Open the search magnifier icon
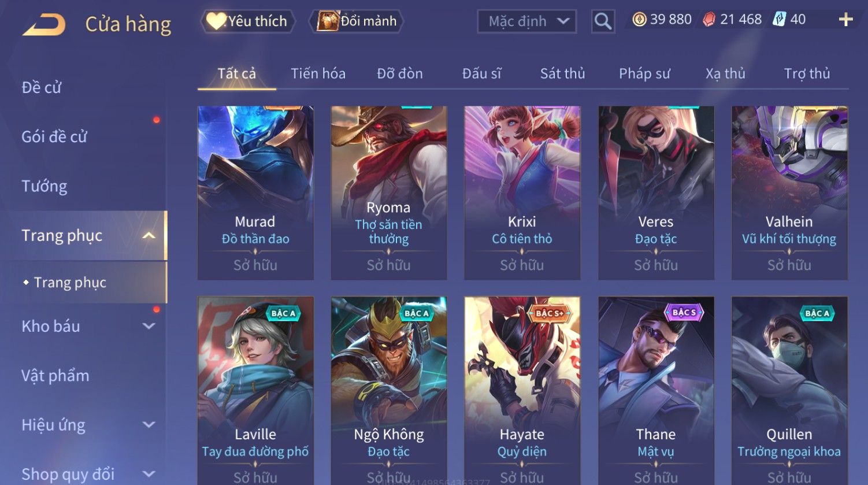 (x=603, y=21)
